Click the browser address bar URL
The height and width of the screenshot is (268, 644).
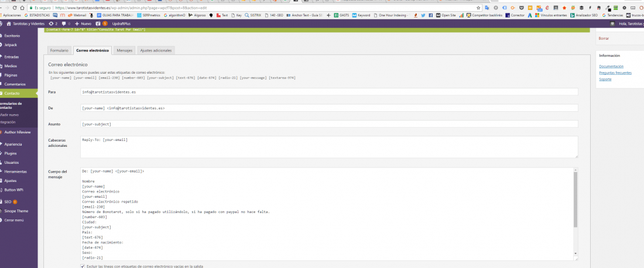coord(130,8)
